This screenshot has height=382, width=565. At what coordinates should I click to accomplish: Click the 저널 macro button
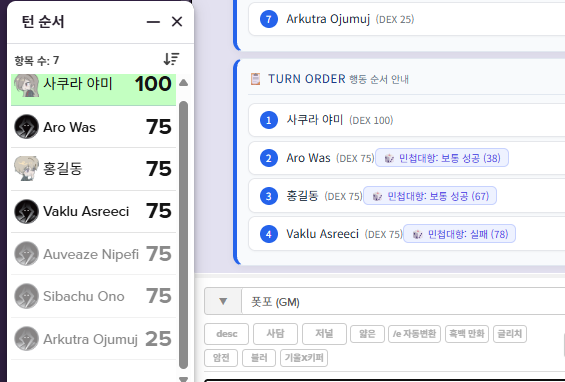point(324,334)
